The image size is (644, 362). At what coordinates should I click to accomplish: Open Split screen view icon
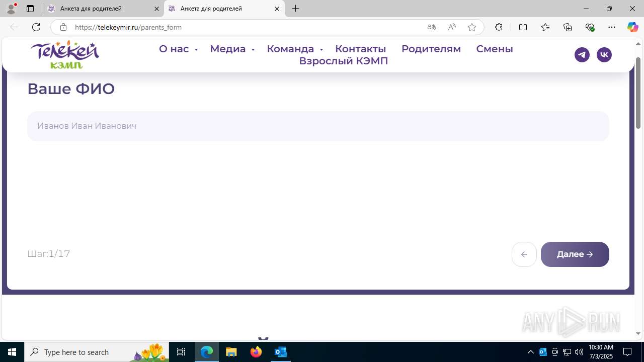[523, 27]
